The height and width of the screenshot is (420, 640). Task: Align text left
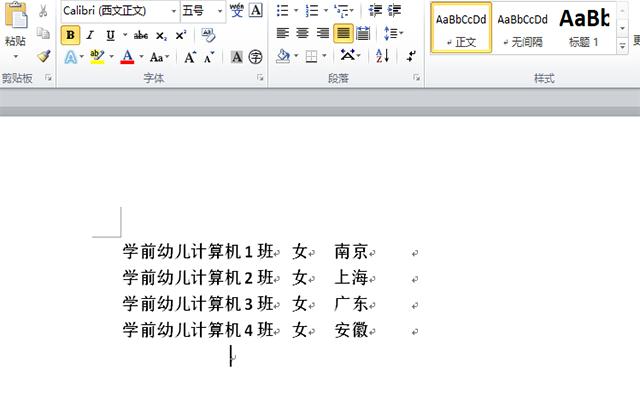click(282, 33)
